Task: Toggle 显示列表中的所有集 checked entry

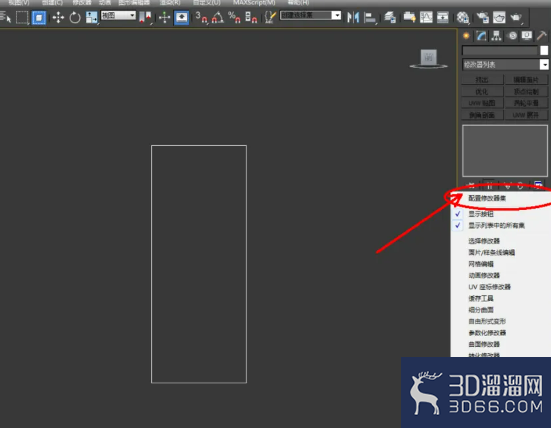Action: tap(497, 225)
